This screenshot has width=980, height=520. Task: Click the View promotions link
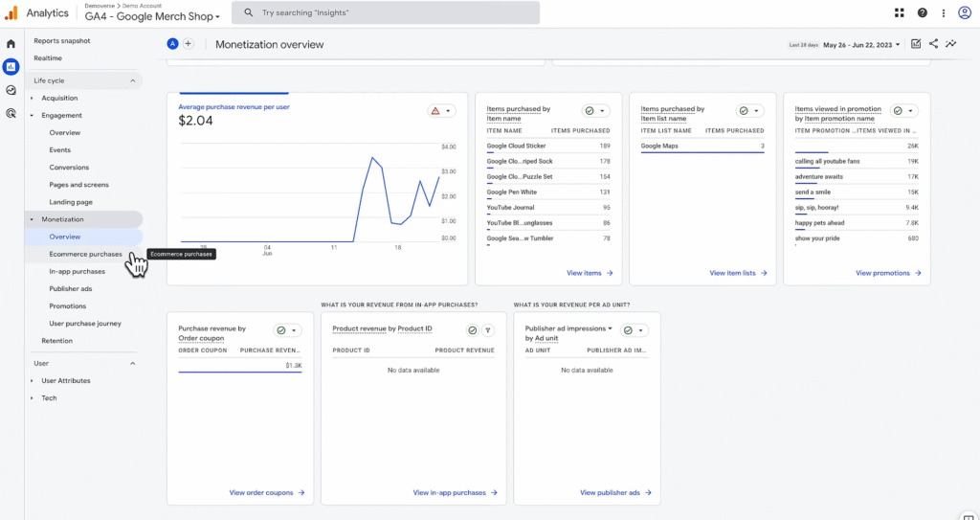coord(888,274)
